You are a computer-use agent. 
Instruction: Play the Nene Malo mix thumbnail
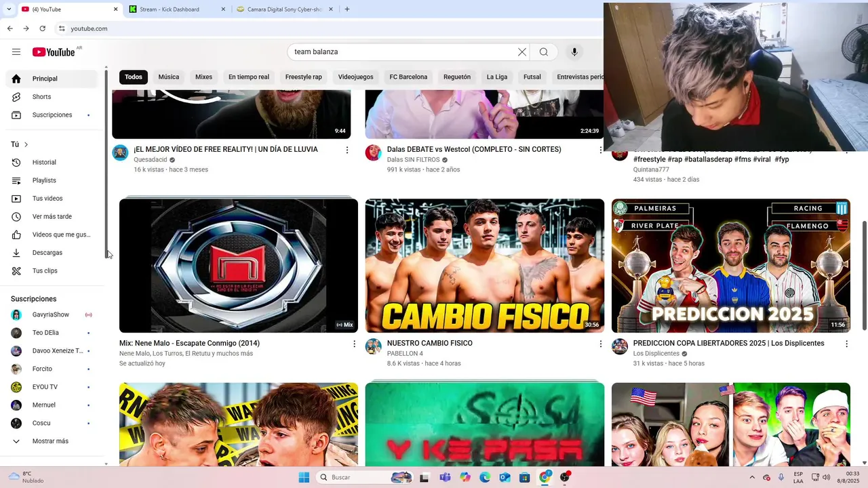click(239, 266)
